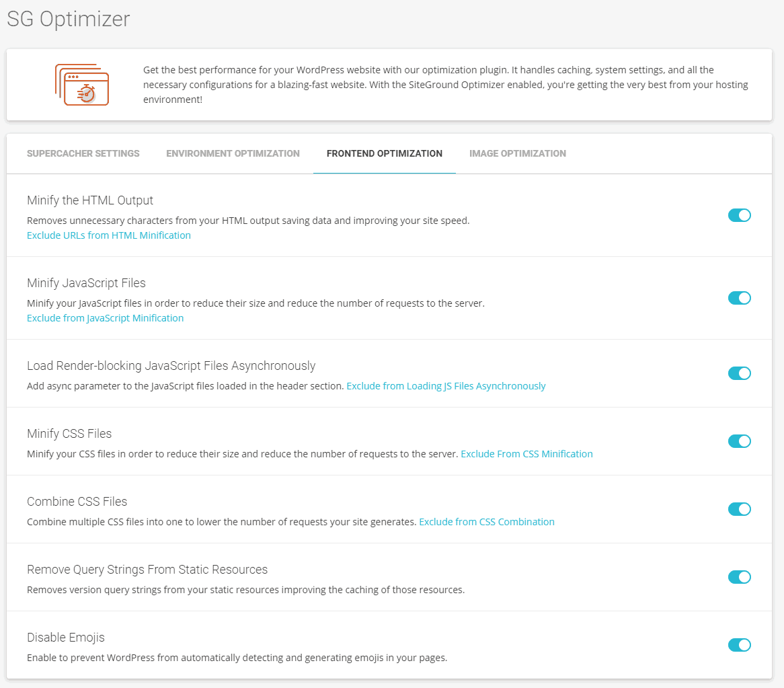Click the plugin description paragraph text

[x=446, y=85]
